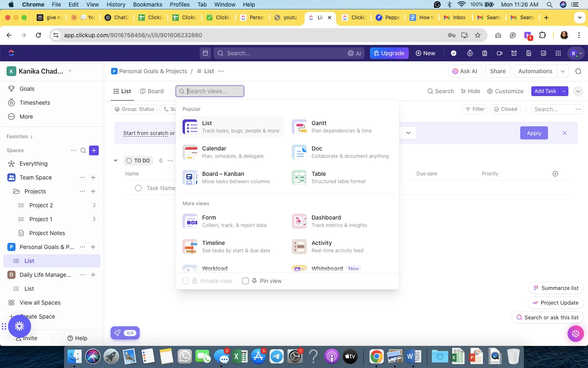The width and height of the screenshot is (588, 368).
Task: Click the search icon in Spaces header
Action: click(83, 150)
